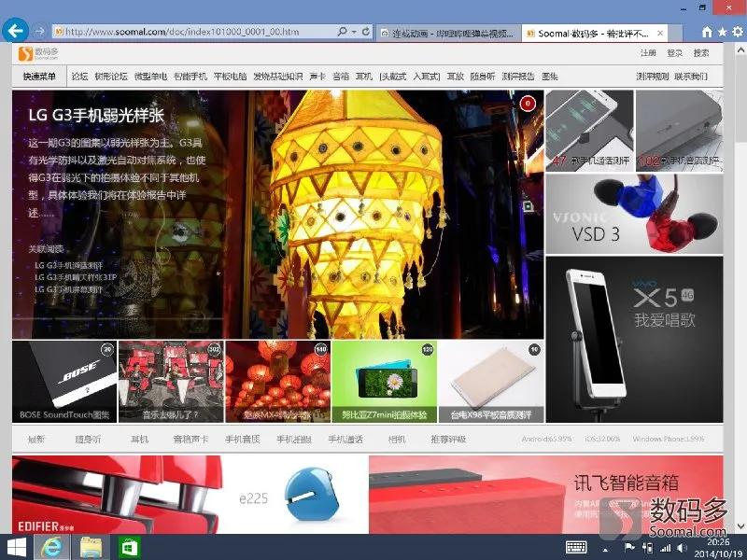
Task: Open the 测评规则 link
Action: 652,77
